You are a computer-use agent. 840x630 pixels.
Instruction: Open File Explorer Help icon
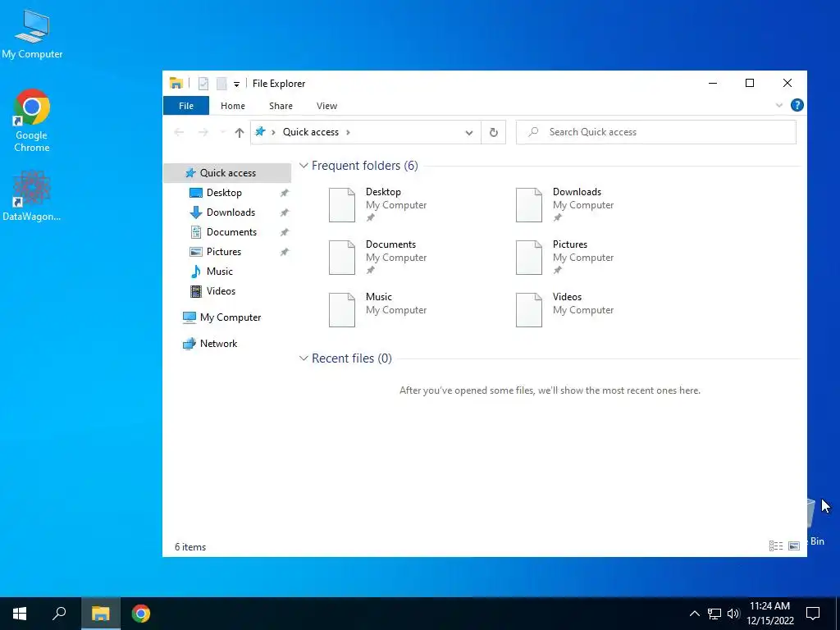[x=797, y=105]
